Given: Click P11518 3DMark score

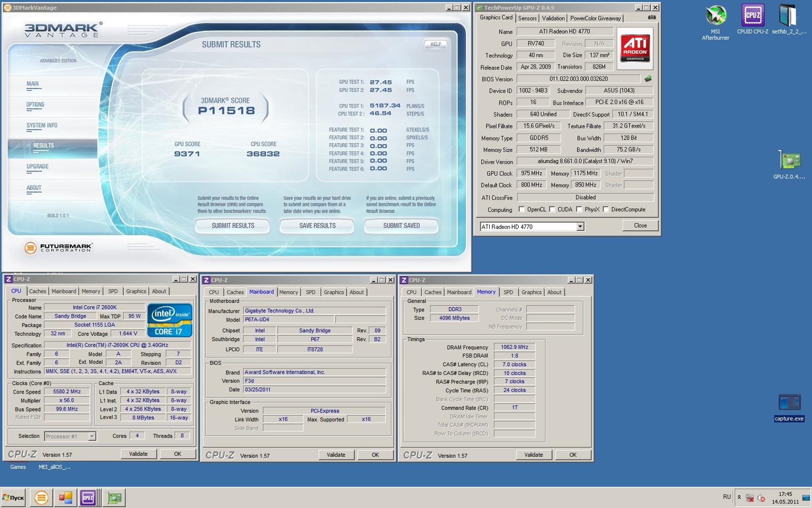Looking at the screenshot, I should tap(226, 111).
